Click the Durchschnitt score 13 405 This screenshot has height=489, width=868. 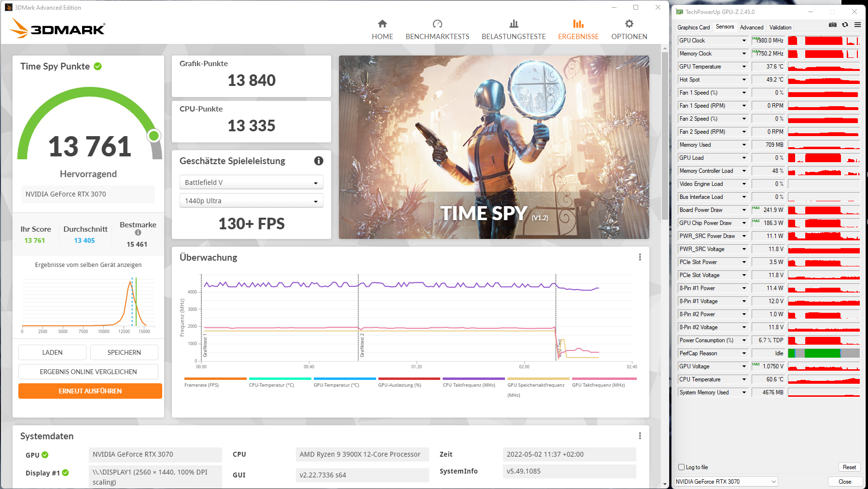[x=84, y=240]
